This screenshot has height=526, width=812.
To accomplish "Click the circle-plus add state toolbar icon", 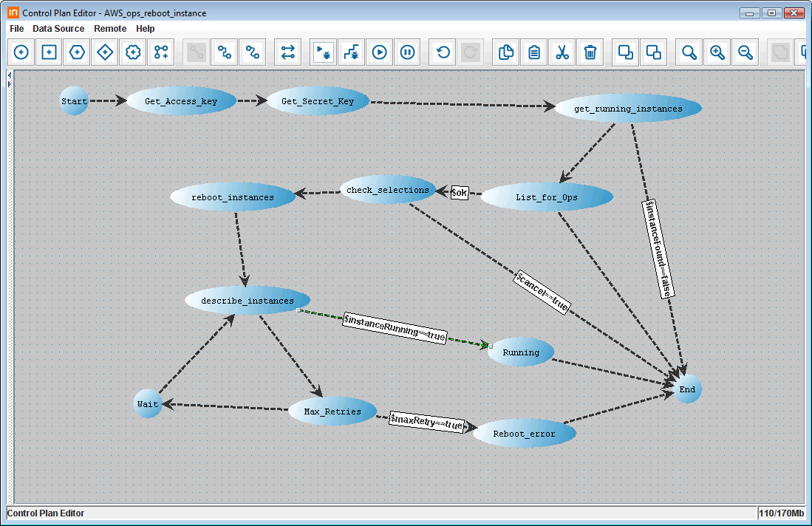I will (x=21, y=52).
